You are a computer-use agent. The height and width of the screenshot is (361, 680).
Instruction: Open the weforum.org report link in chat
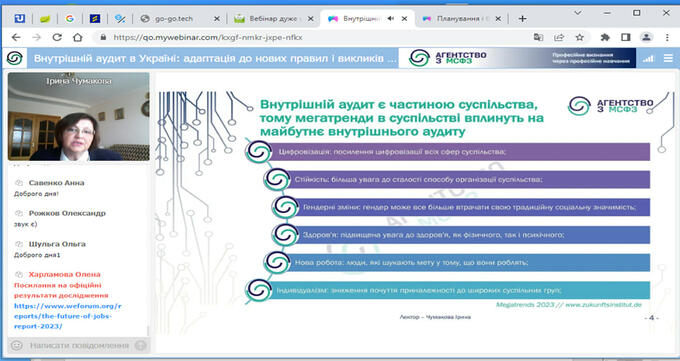click(x=68, y=316)
